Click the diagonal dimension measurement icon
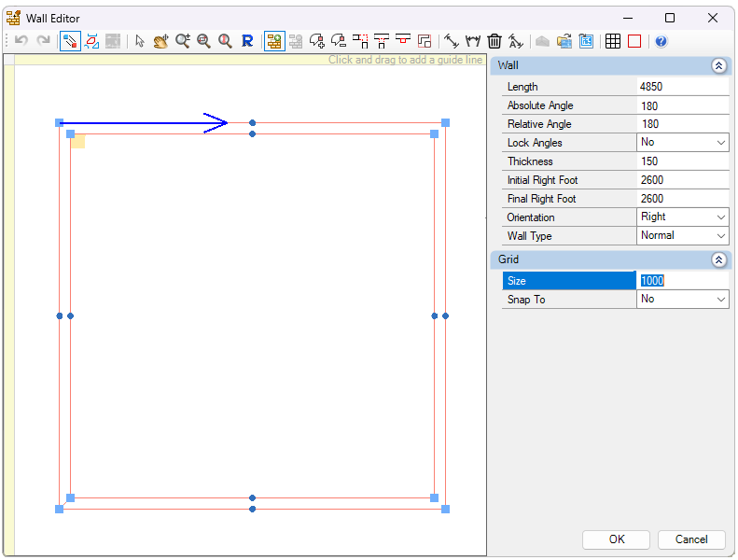This screenshot has width=738, height=560. (452, 41)
